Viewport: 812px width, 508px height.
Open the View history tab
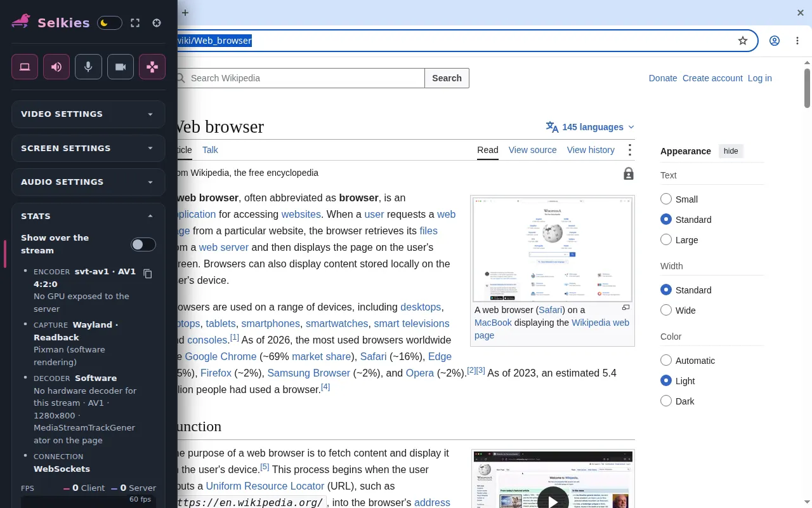(591, 150)
